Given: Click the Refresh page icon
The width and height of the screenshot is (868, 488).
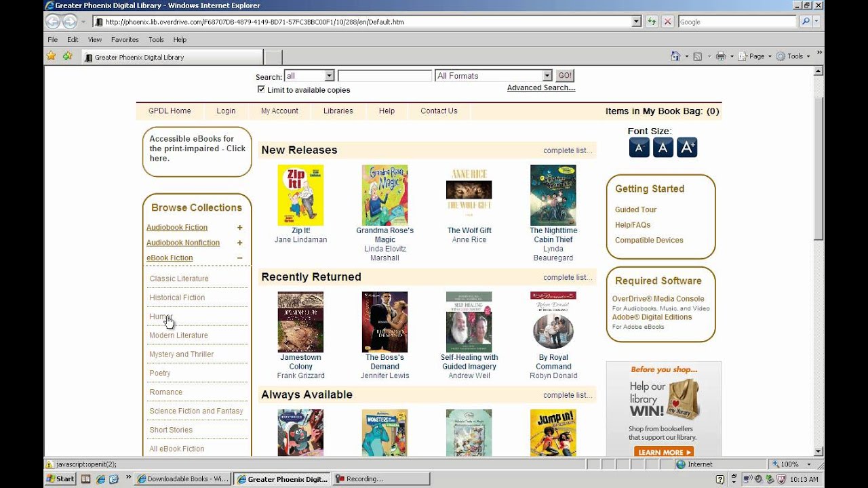Looking at the screenshot, I should point(652,22).
